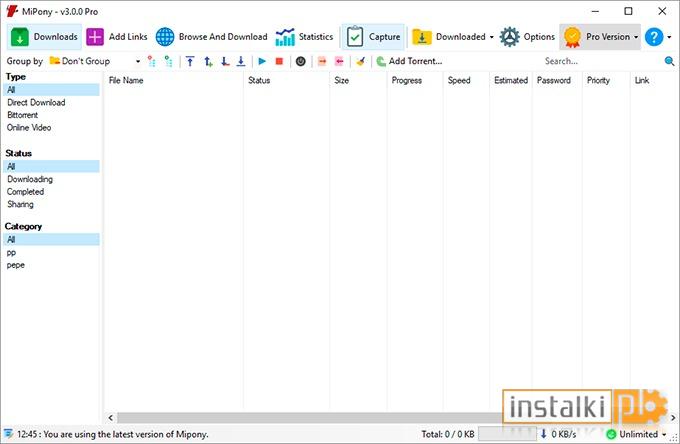Open the Options gear button
Image resolution: width=680 pixels, height=444 pixels.
click(x=527, y=37)
